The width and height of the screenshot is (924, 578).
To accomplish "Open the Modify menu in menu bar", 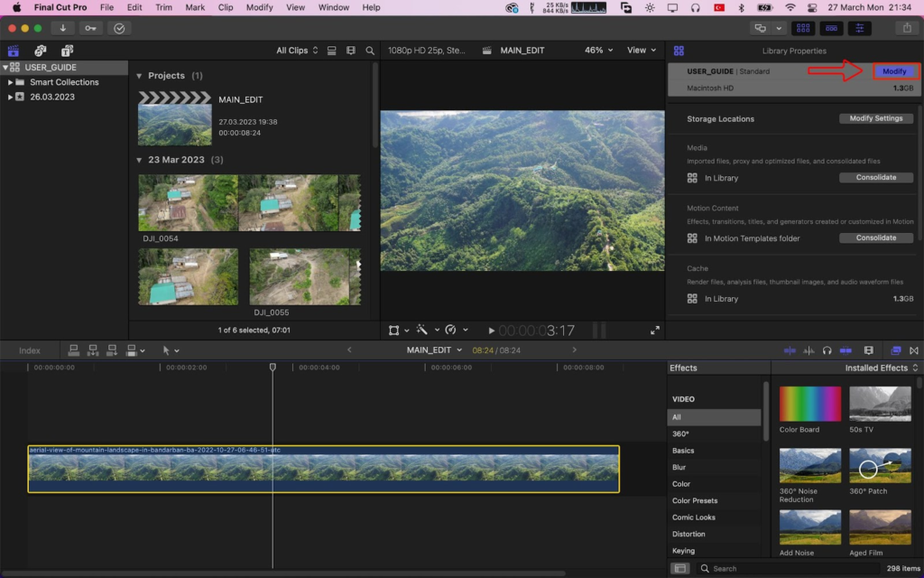I will pos(259,7).
